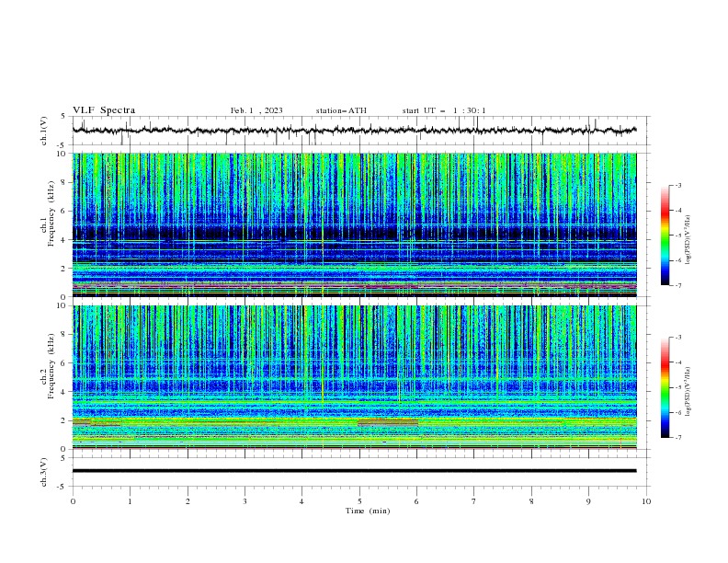Click time axis tick label '10'
Screen dimensions: 728x563
646,501
